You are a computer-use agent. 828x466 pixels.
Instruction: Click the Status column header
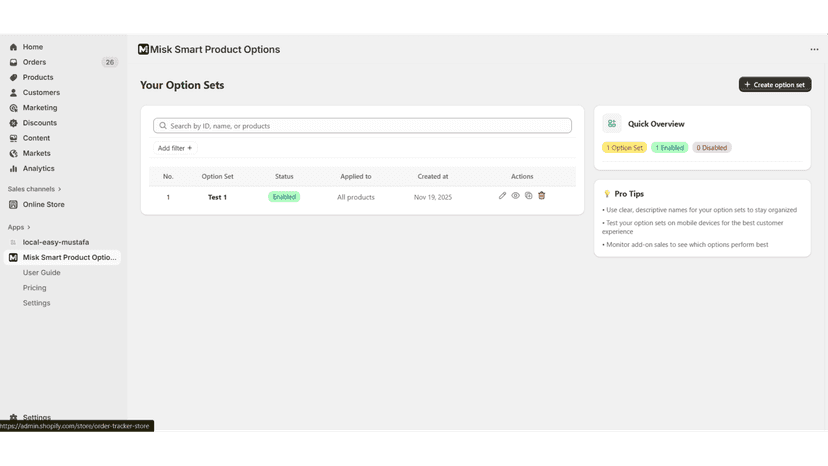[x=284, y=176]
